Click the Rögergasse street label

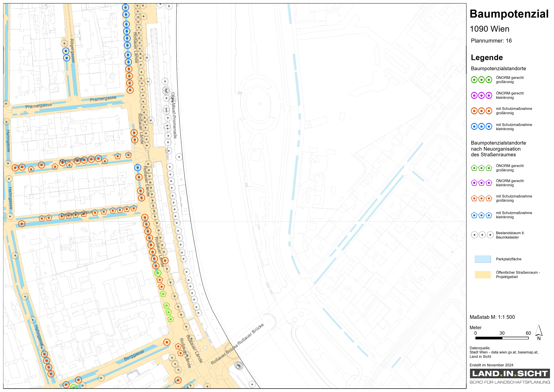[x=72, y=51]
